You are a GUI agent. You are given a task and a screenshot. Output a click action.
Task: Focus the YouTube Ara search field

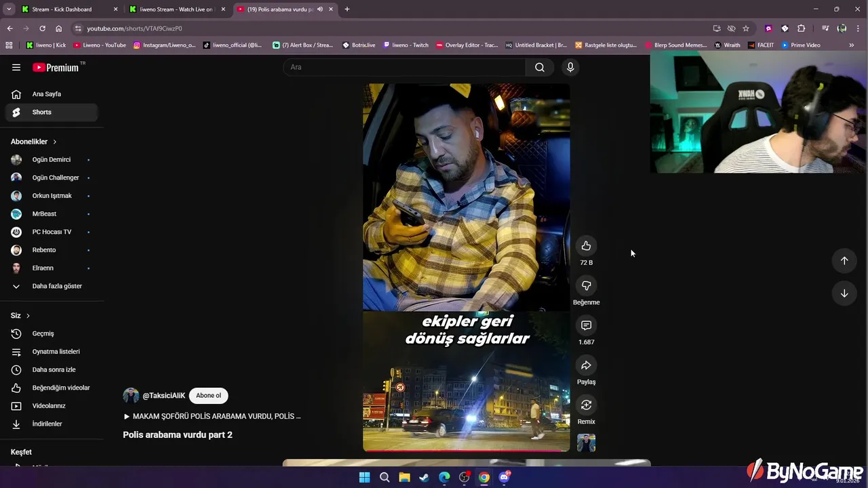coord(404,67)
